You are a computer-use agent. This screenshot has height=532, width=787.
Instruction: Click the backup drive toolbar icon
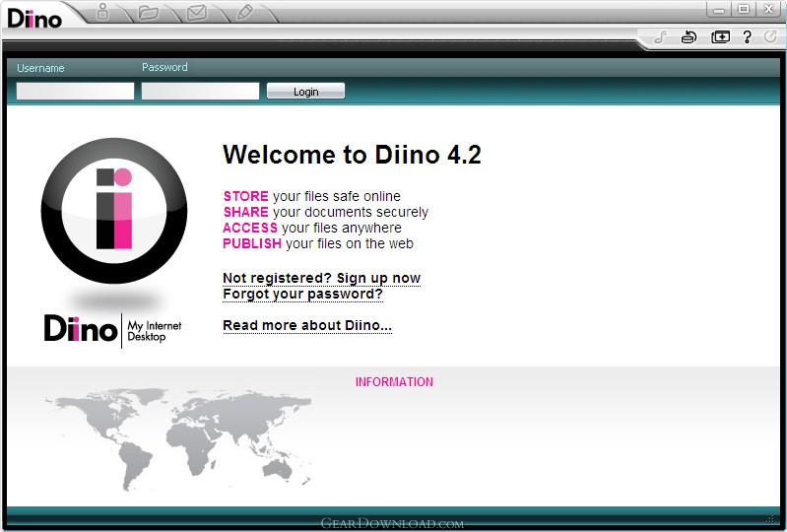coord(689,36)
